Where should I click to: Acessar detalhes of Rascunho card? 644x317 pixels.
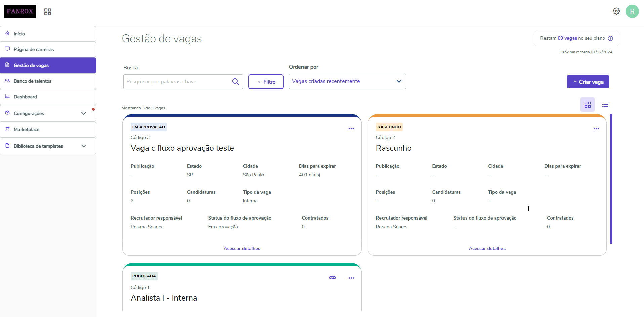487,248
